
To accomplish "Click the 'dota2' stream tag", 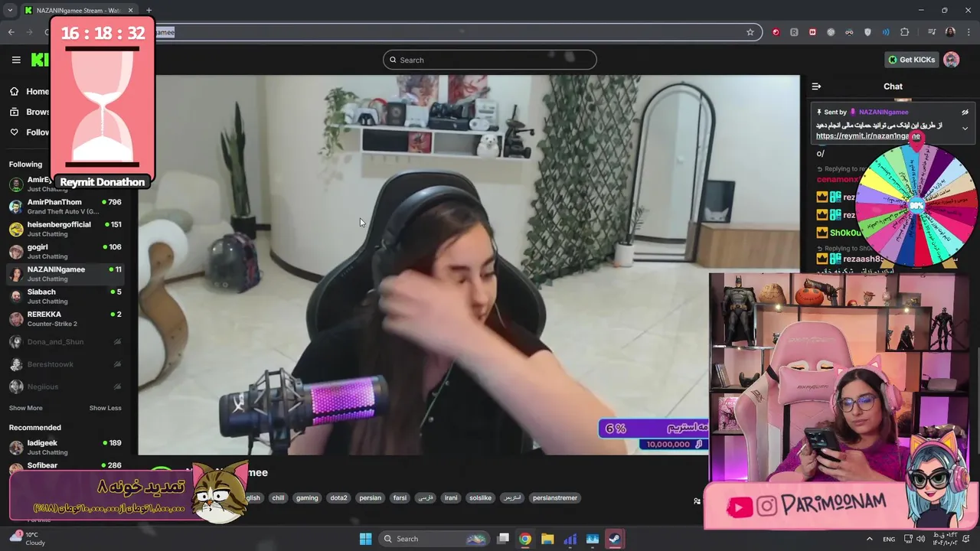I will (338, 497).
